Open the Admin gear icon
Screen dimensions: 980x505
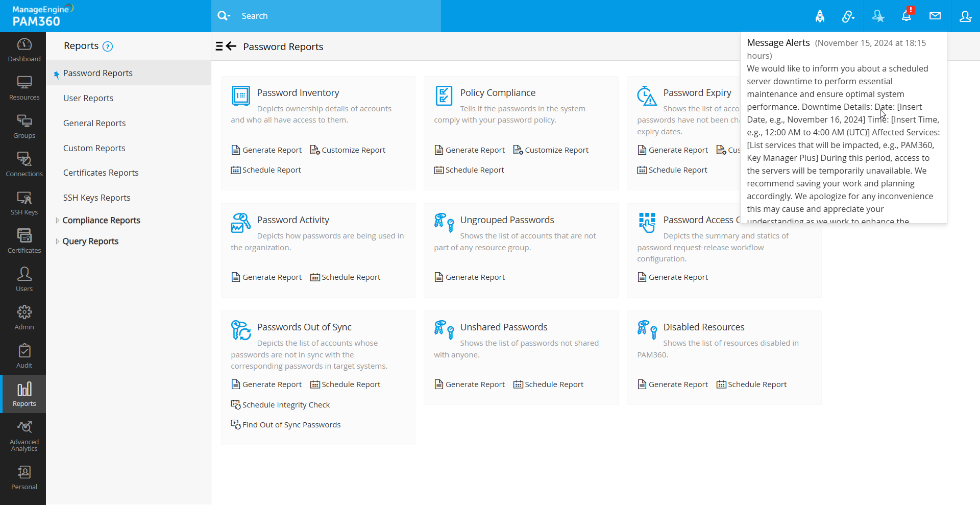coord(24,318)
